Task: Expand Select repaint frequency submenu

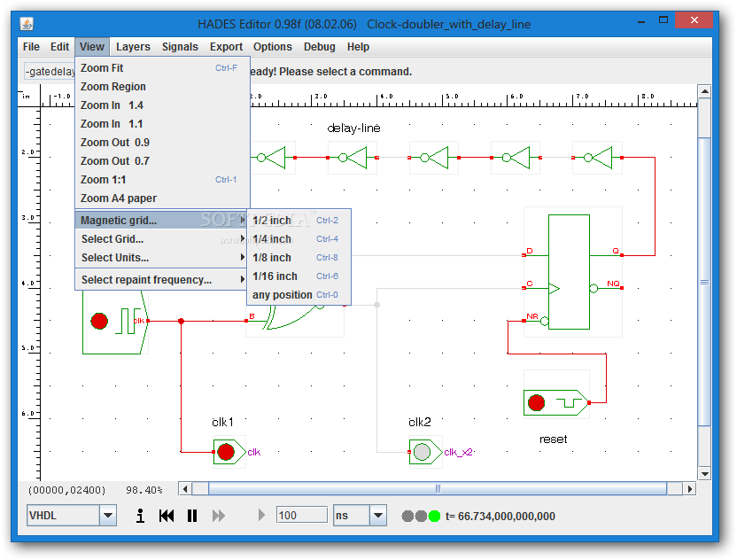Action: click(x=162, y=280)
